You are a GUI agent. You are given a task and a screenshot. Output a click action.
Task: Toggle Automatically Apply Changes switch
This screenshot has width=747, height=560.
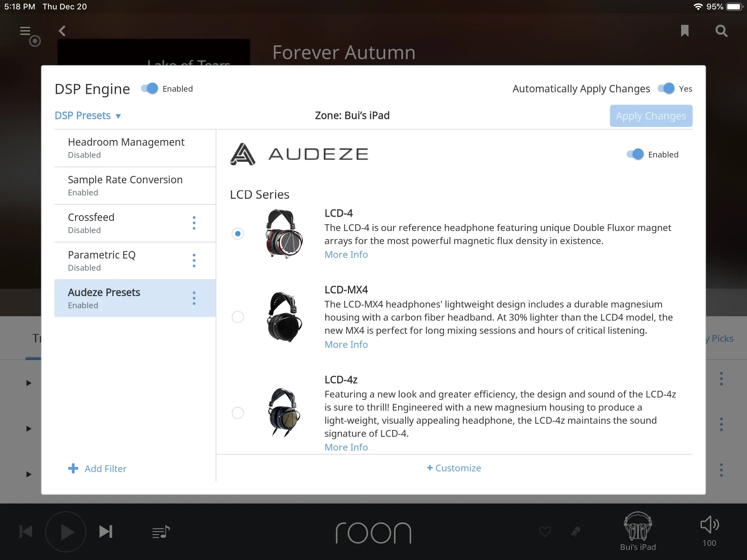[666, 89]
